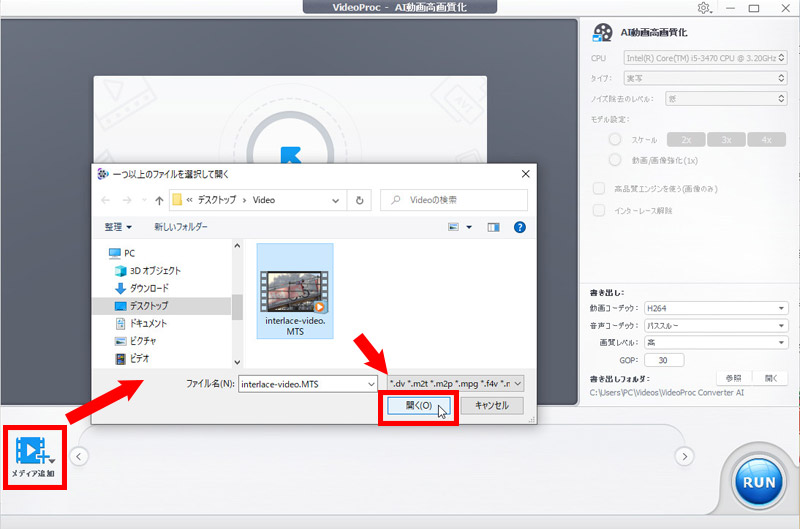This screenshot has width=800, height=529.
Task: Select the interlace-video.MTS file thumbnail
Action: click(294, 291)
